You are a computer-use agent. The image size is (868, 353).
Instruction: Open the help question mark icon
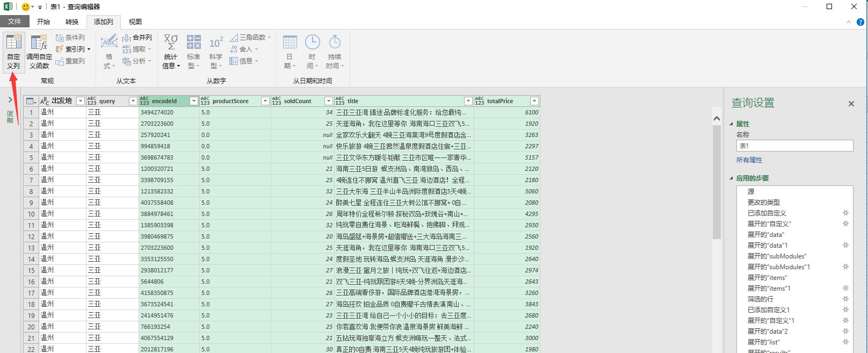[860, 22]
